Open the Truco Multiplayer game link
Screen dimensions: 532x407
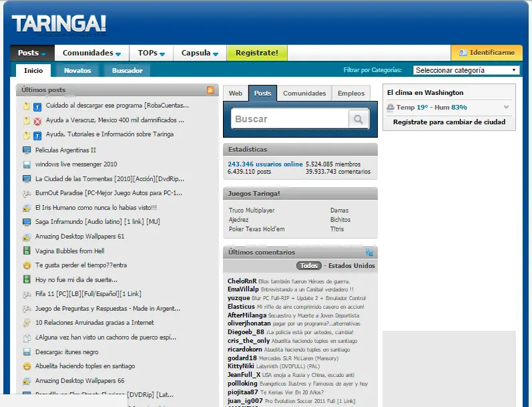(x=252, y=211)
